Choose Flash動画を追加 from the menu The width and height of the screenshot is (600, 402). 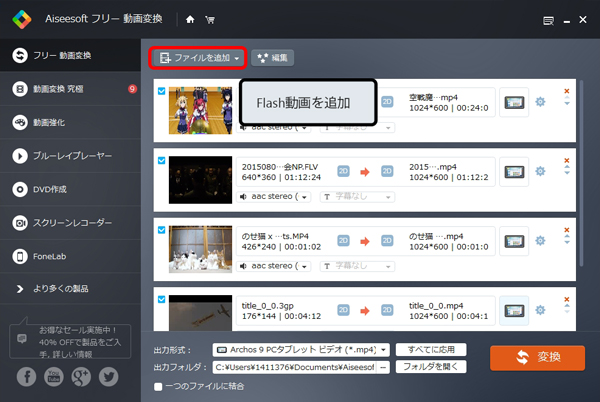[308, 102]
